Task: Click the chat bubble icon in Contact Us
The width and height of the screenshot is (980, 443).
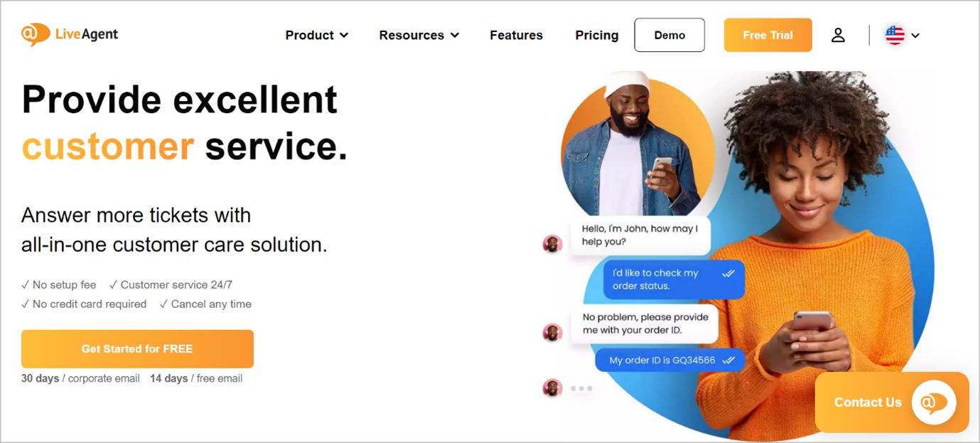Action: point(934,402)
